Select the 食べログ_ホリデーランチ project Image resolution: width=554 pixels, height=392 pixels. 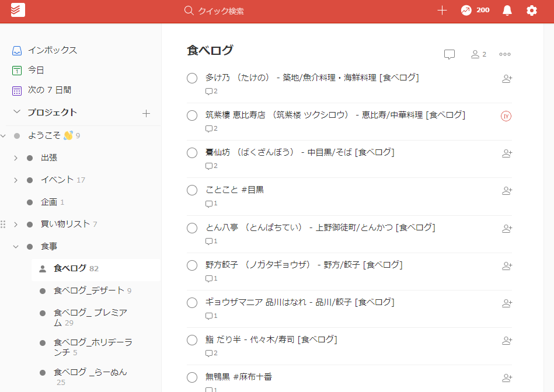tap(93, 347)
